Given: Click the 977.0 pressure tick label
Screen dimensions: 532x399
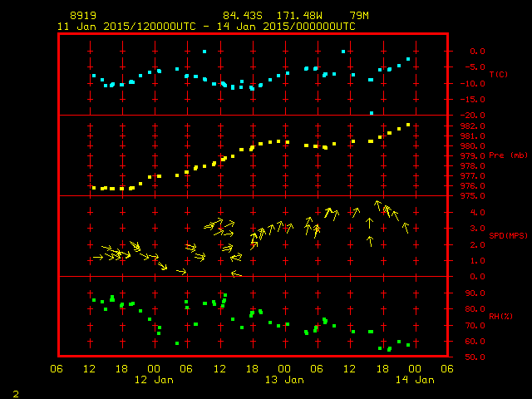Looking at the screenshot, I should click(472, 176).
